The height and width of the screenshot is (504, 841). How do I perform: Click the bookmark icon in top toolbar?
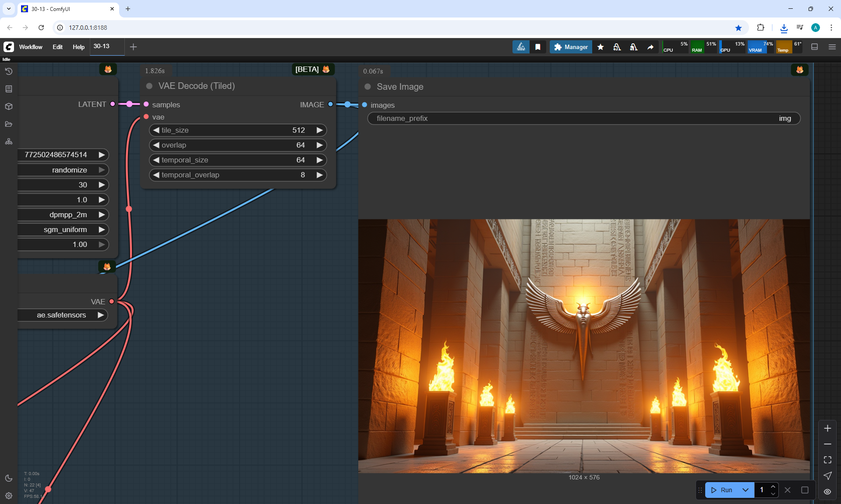(538, 47)
